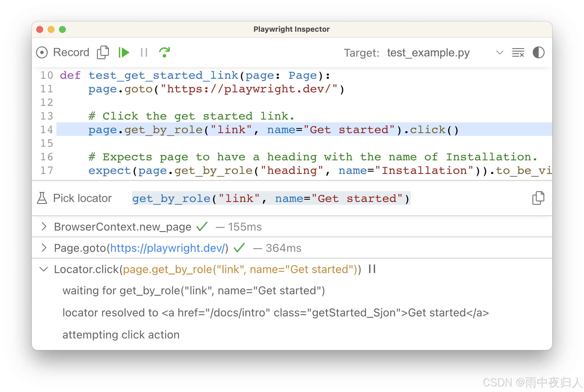The image size is (584, 392).
Task: Click 'waiting for get_by_role' log message
Action: click(x=194, y=291)
